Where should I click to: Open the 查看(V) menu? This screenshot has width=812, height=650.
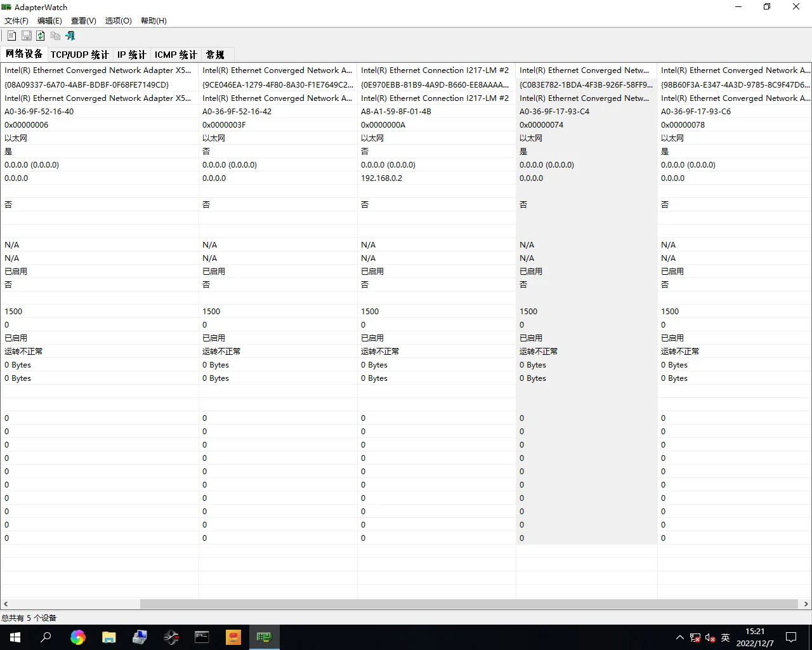[84, 21]
